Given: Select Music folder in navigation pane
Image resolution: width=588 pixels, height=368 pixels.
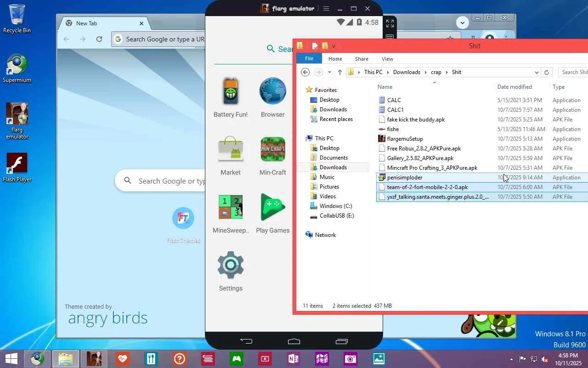Looking at the screenshot, I should pos(327,177).
